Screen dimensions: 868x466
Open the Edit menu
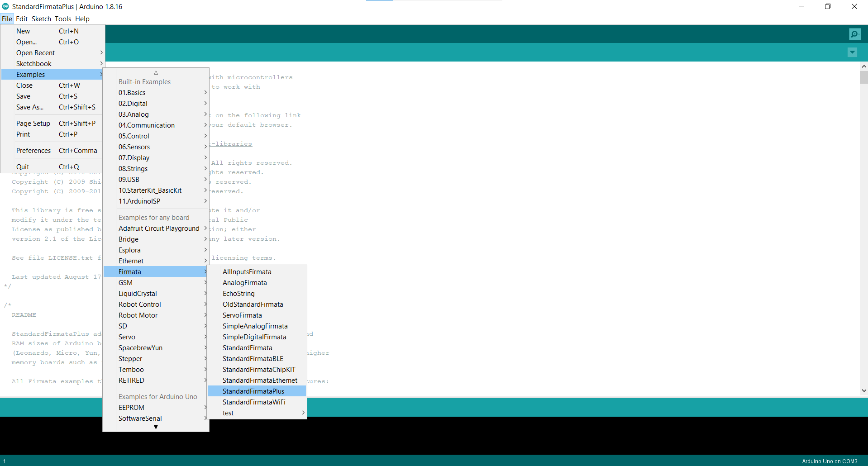pos(22,19)
